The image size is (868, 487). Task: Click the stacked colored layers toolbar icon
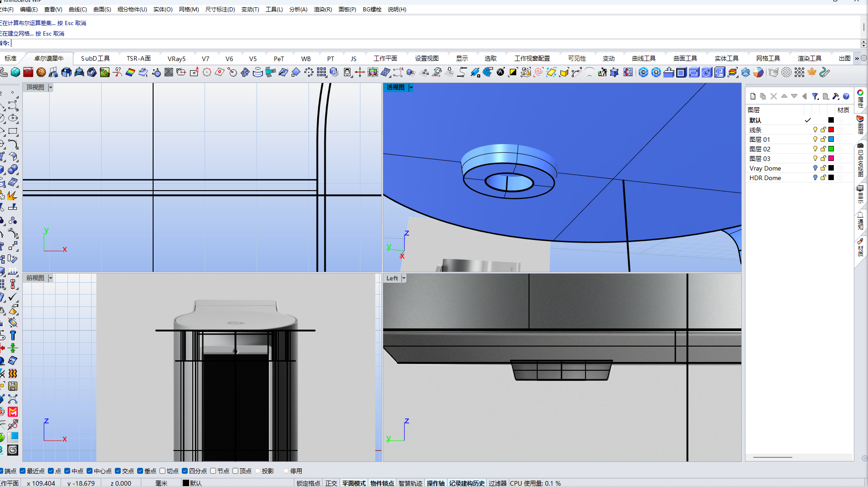coord(733,72)
